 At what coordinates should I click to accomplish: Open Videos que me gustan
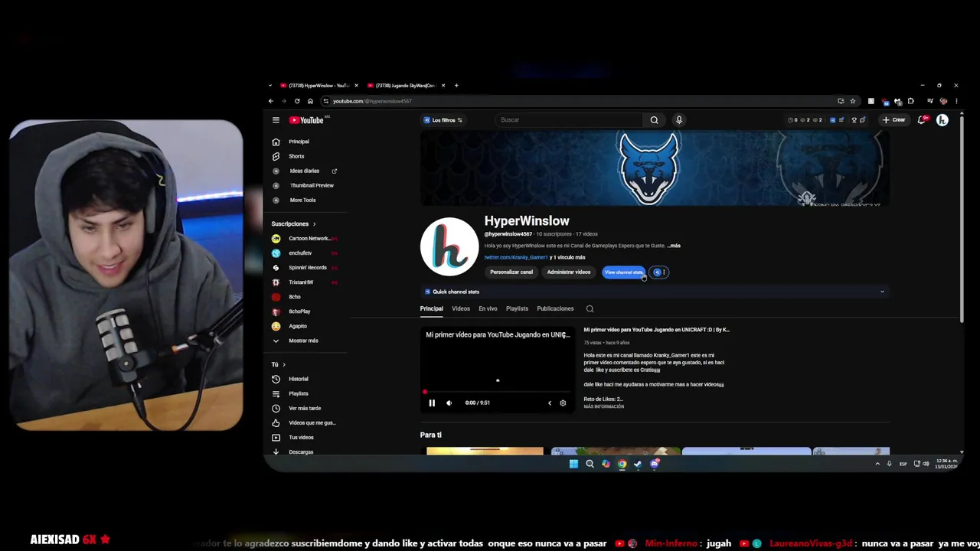pos(312,422)
